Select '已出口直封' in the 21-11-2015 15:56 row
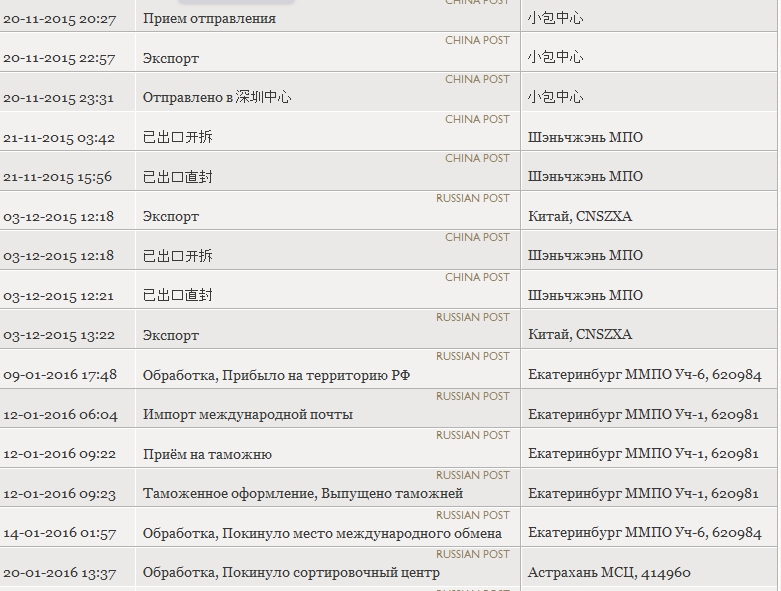Screen dimensions: 781x591 [x=178, y=177]
